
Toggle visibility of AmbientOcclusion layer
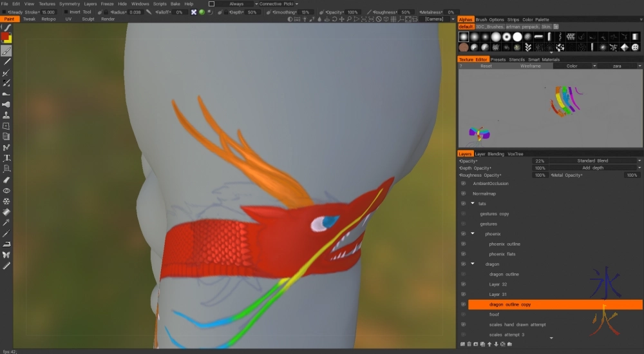pyautogui.click(x=462, y=184)
